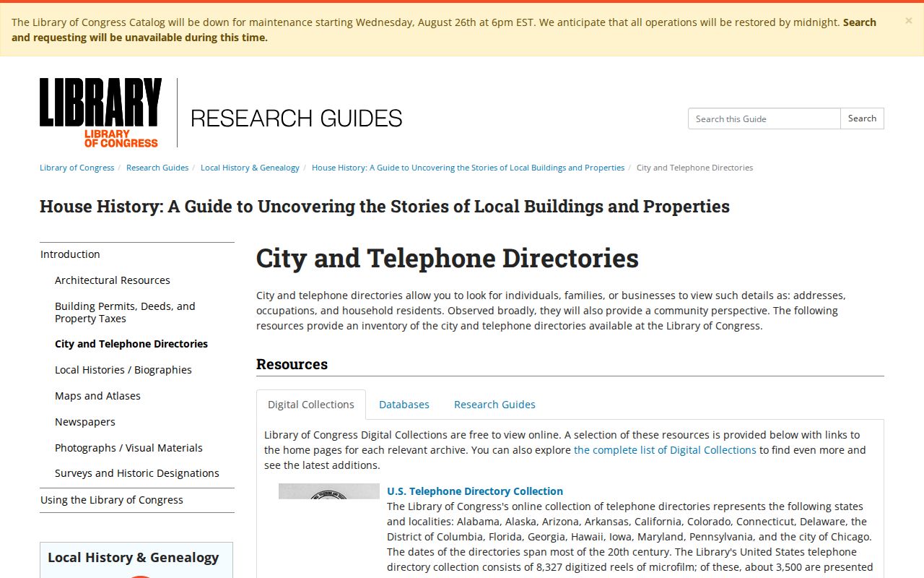
Task: Click the House History guide title
Action: pyautogui.click(x=385, y=207)
